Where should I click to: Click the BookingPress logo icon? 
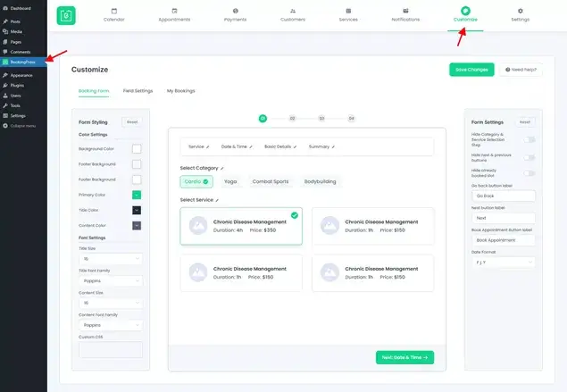point(66,15)
